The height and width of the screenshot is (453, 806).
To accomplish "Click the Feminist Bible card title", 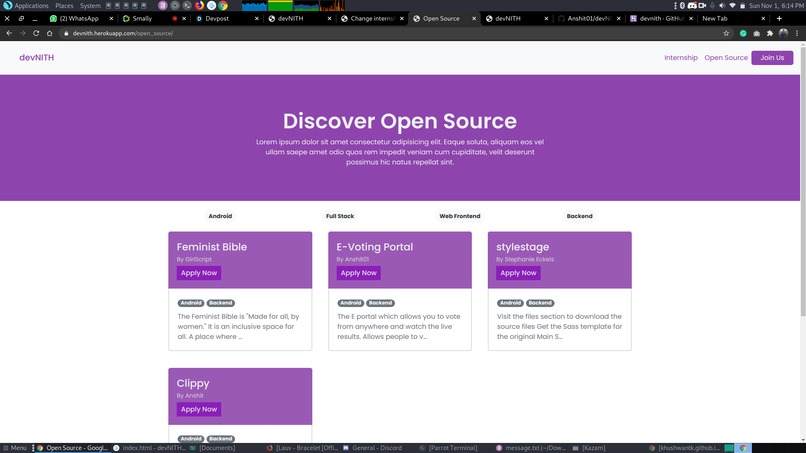I will (212, 247).
